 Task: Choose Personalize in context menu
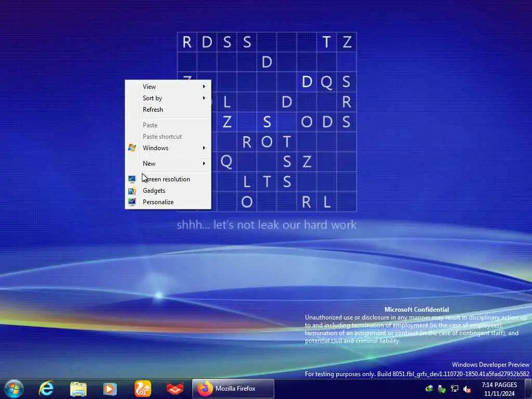168,202
